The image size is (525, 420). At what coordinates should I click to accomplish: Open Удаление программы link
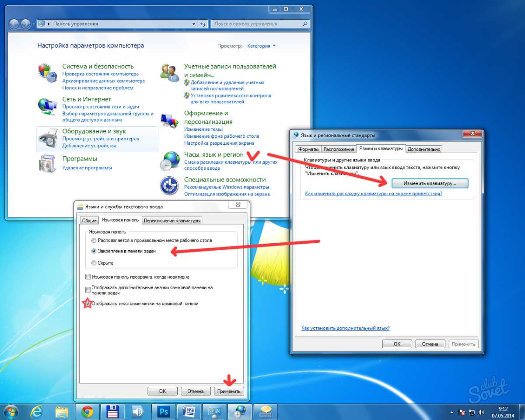click(x=87, y=168)
